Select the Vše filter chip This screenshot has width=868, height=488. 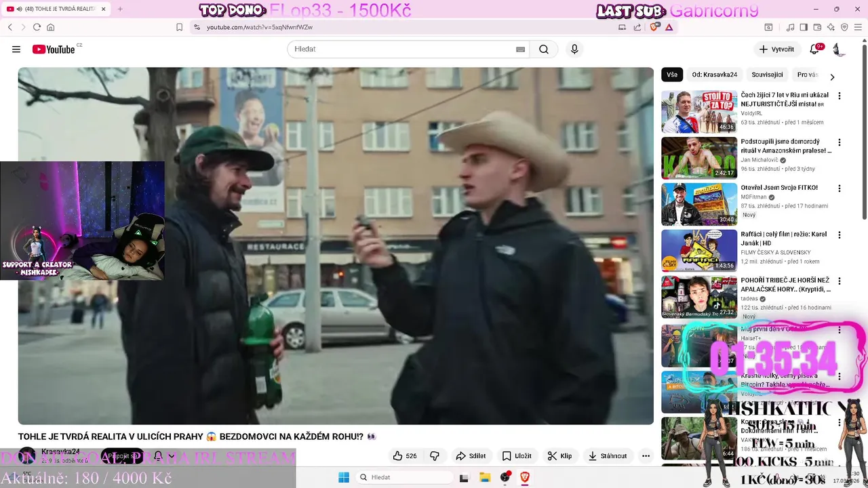tap(672, 75)
